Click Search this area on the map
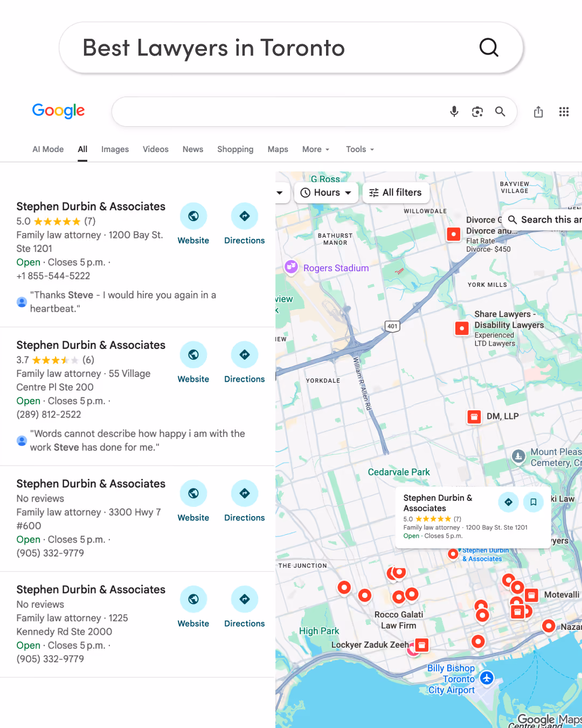Image resolution: width=582 pixels, height=728 pixels. (x=543, y=219)
